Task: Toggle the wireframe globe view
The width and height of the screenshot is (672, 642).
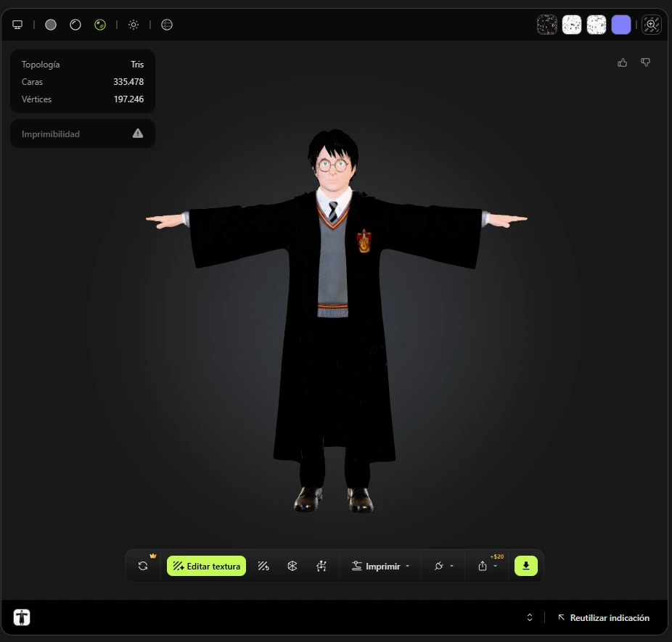Action: pos(167,25)
